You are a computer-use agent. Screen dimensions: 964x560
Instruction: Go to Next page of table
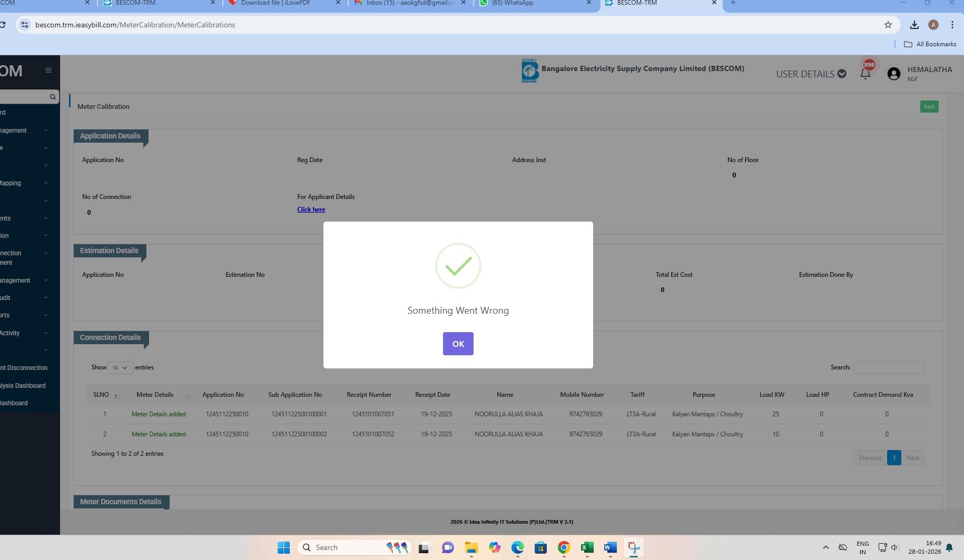913,458
